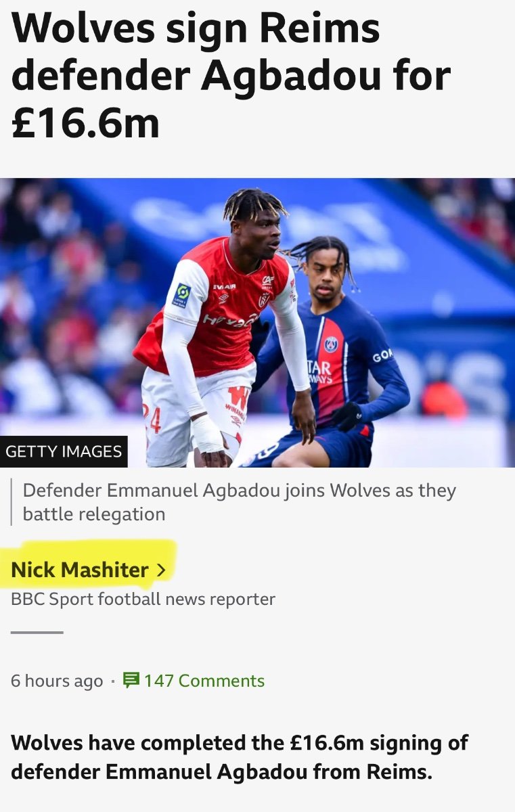Click the grey vertical bar beside caption
Screen dimensions: 515x812
[12, 502]
